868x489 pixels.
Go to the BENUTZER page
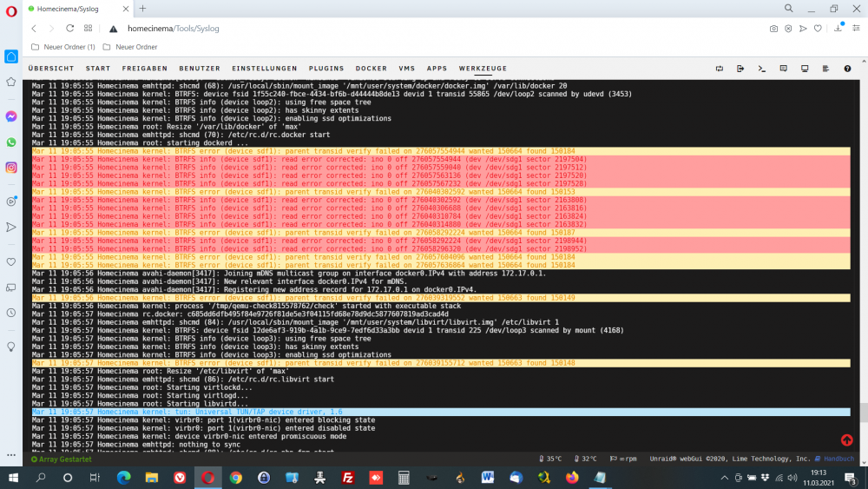coord(200,69)
